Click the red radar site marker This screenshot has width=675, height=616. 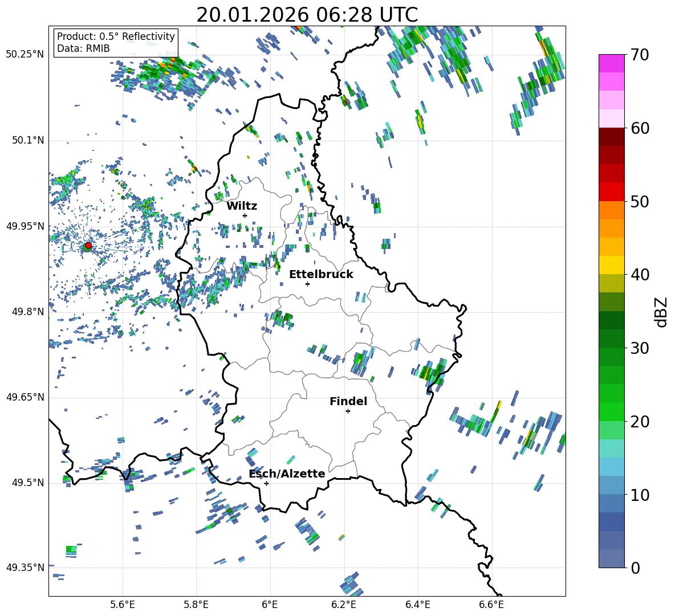point(88,246)
